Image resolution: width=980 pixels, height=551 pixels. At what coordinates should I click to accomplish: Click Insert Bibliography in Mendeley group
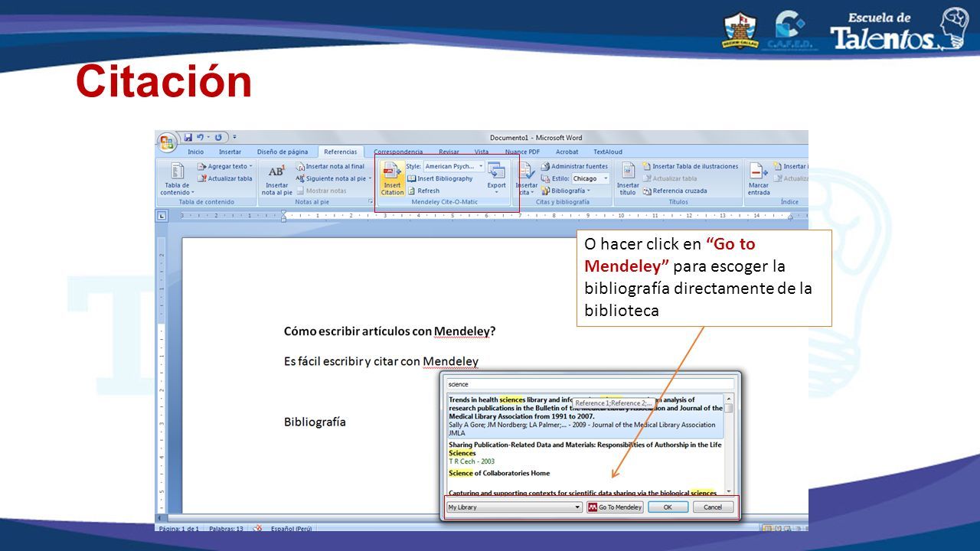(439, 178)
